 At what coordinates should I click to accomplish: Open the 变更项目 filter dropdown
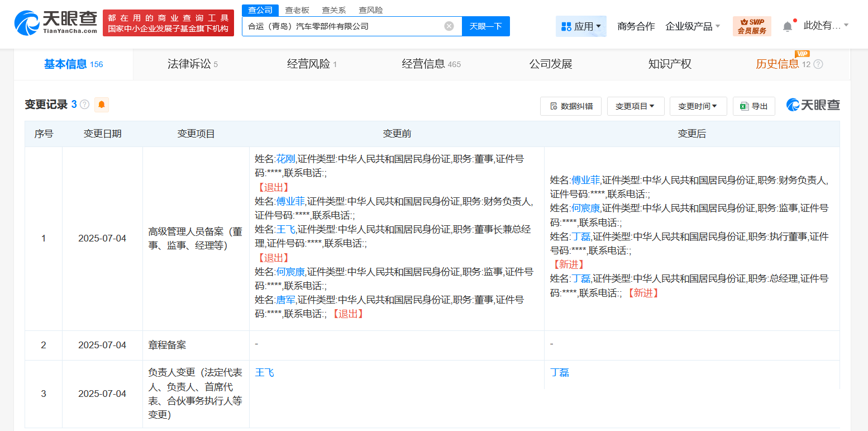(x=636, y=106)
